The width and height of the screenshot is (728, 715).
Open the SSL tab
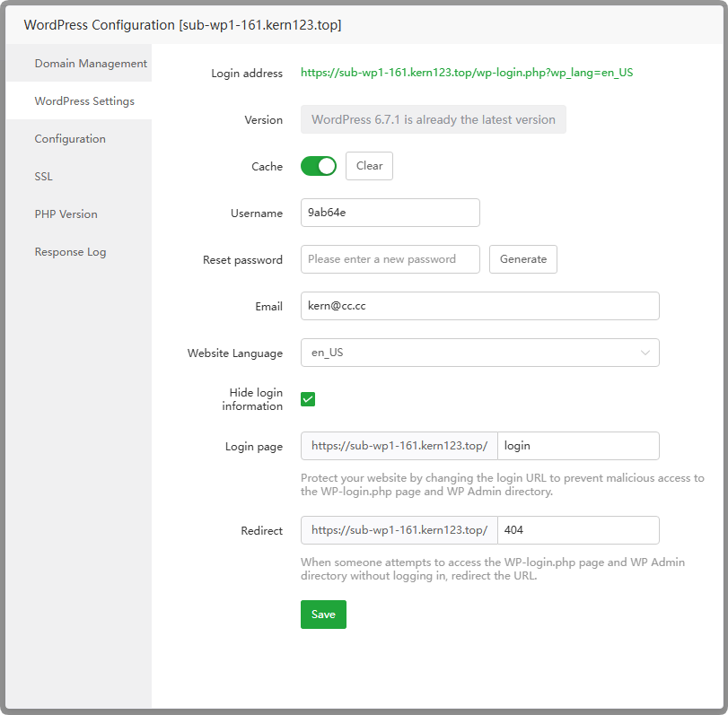pyautogui.click(x=44, y=177)
